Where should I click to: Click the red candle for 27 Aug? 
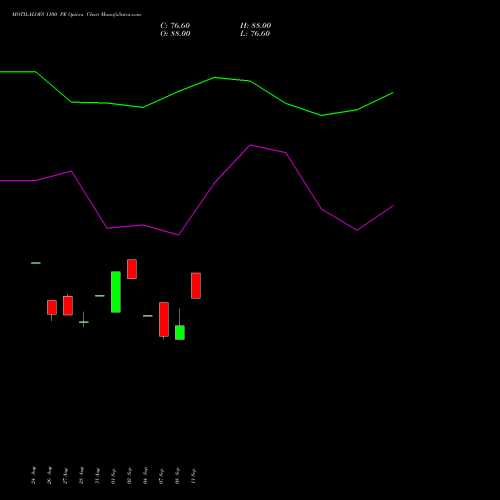(68, 305)
